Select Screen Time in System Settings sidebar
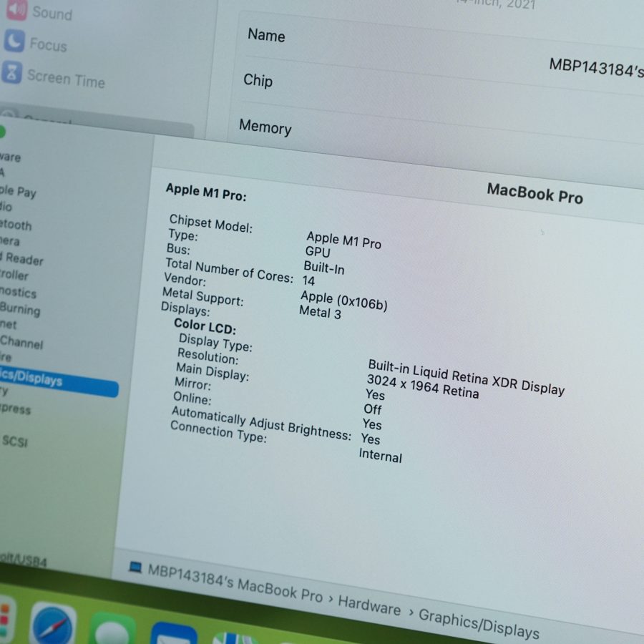This screenshot has width=644, height=644. [66, 79]
